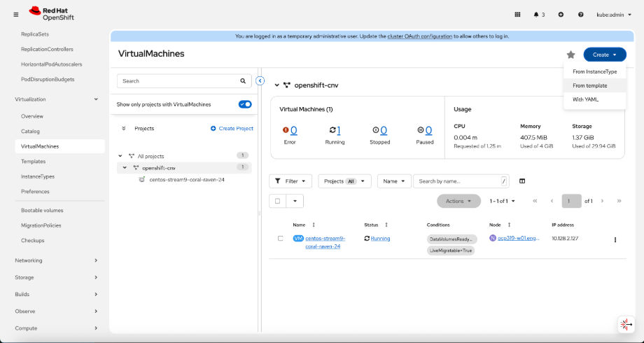Toggle Show only projects with VirtualMachines switch
644x343 pixels.
click(x=245, y=104)
